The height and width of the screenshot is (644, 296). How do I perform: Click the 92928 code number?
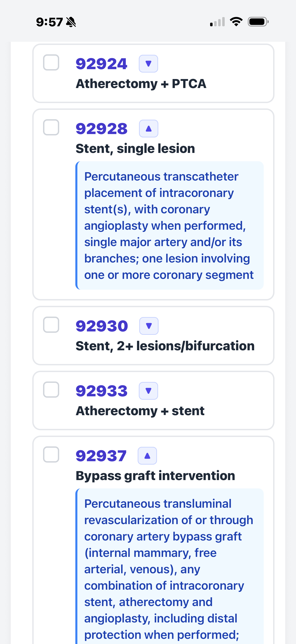[x=102, y=129]
